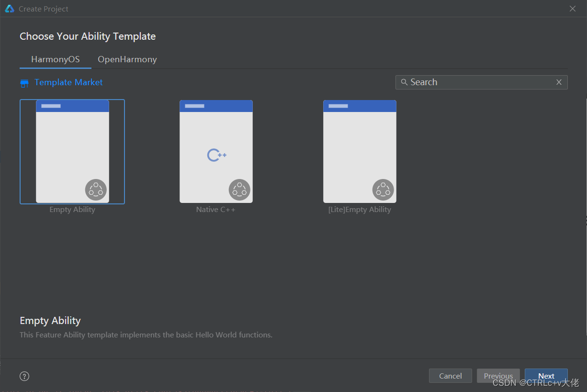Click the 'Empty Ability' description heading
Screen dimensions: 587x392
pos(50,321)
